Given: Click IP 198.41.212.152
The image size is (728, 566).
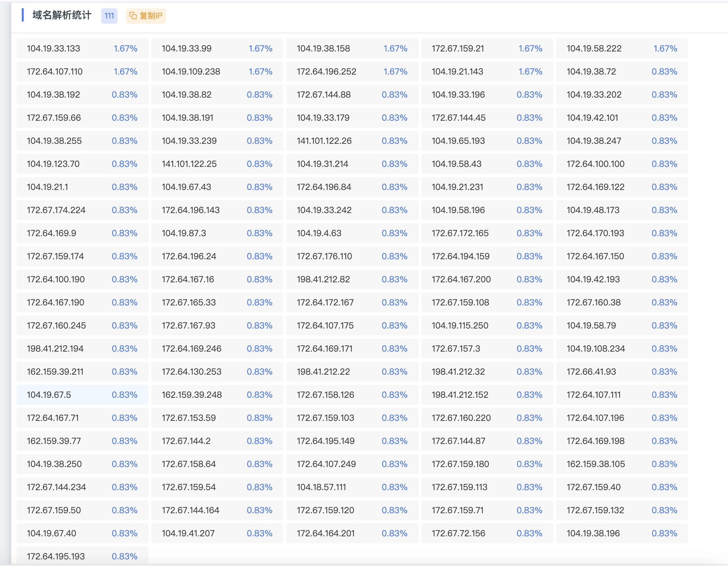Looking at the screenshot, I should pos(487,395).
